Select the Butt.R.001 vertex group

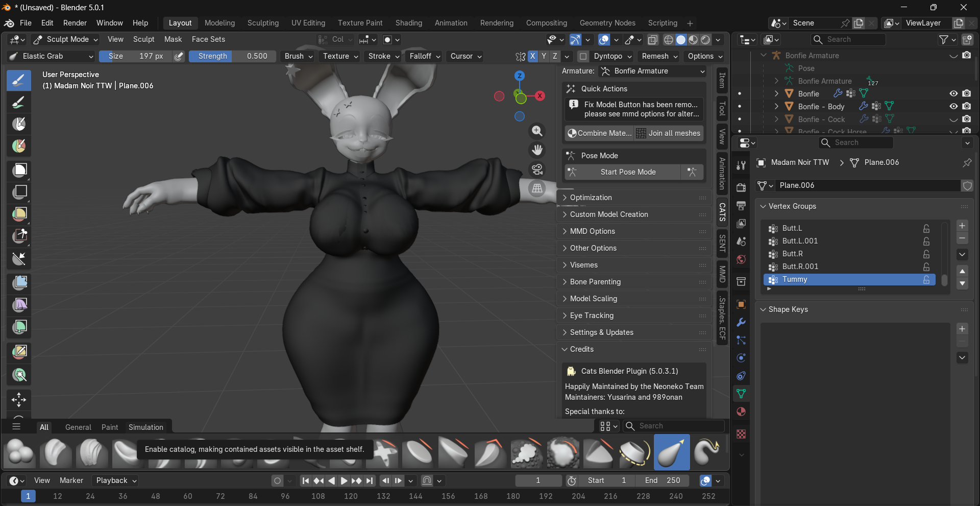pos(849,267)
